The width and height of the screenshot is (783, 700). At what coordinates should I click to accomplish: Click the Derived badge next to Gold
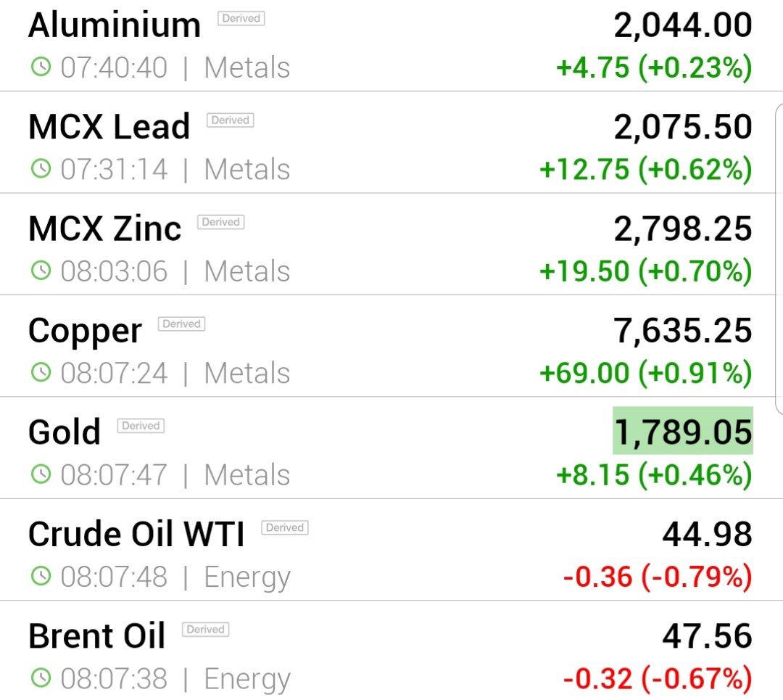141,426
